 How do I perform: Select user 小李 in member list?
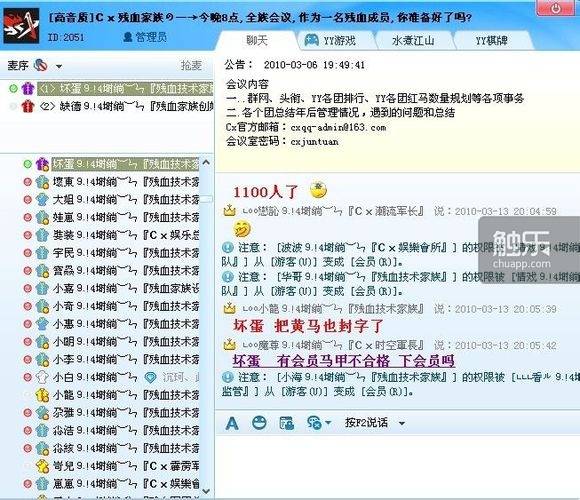click(x=126, y=359)
